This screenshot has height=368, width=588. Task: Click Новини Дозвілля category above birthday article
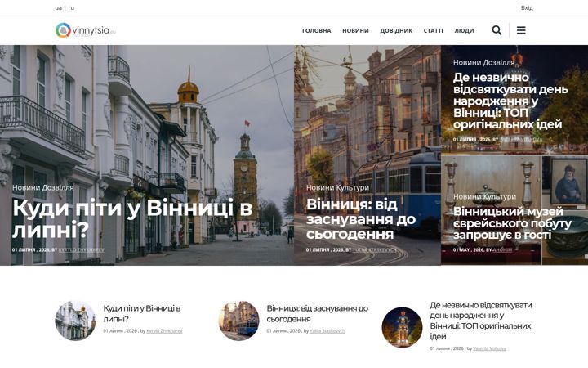[x=483, y=63]
